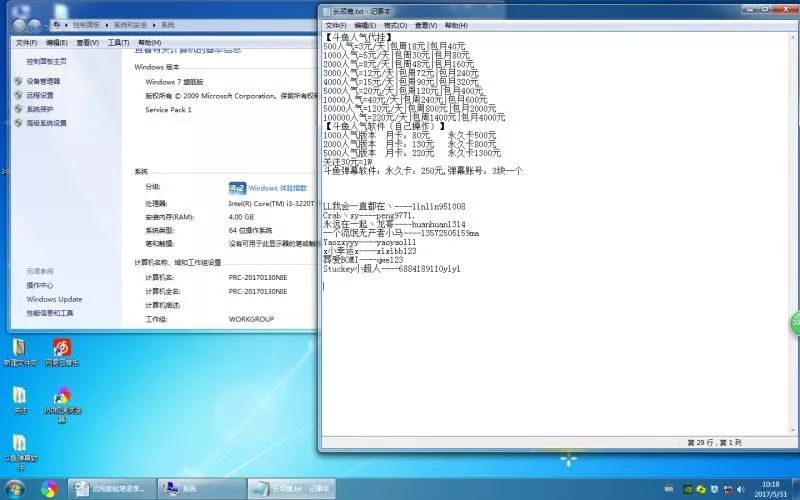The height and width of the screenshot is (500, 800).
Task: Open 设备管理器 link
Action: coord(43,81)
